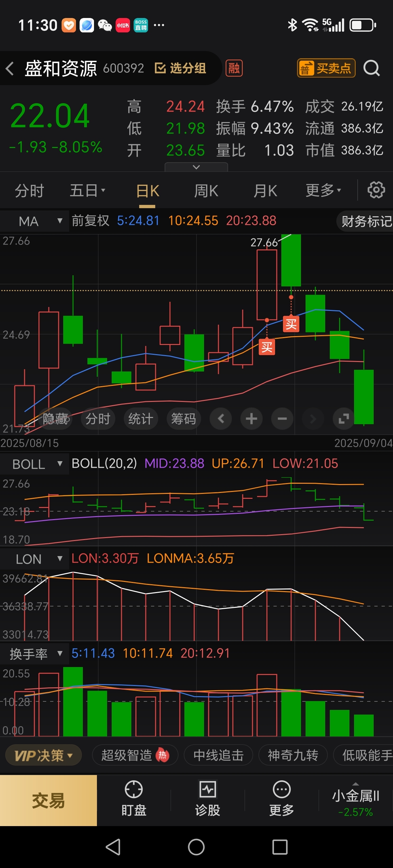This screenshot has height=868, width=393.
Task: Open BOLL indicator dropdown
Action: 34,464
